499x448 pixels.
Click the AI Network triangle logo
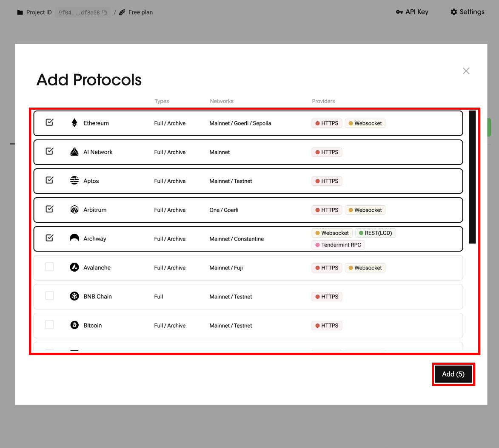coord(74,152)
